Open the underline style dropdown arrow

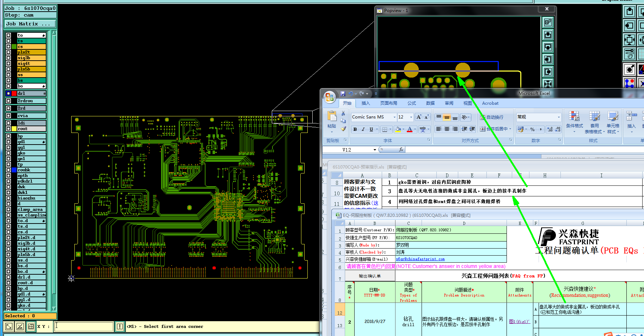(x=377, y=129)
